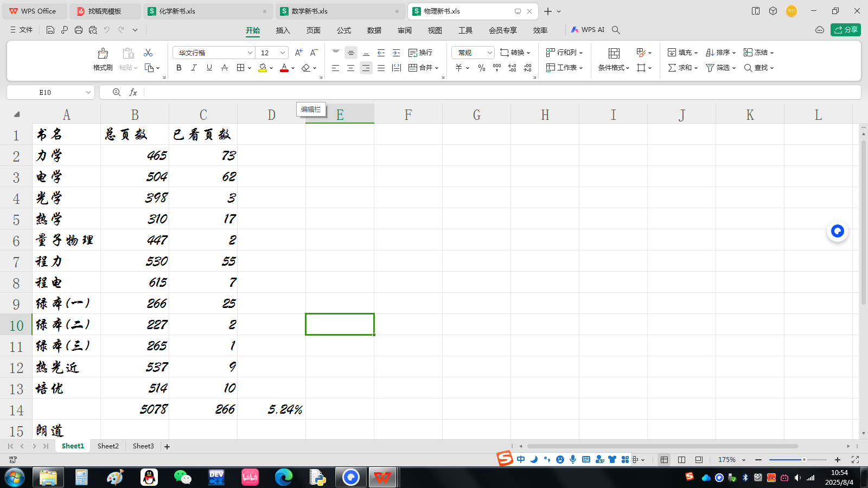
Task: Switch to Normal view in status bar
Action: [x=664, y=459]
